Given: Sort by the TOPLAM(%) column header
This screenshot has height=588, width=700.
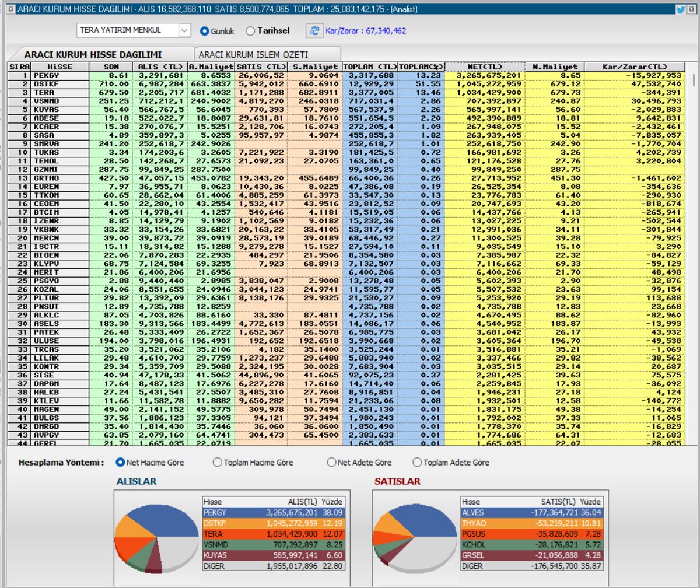Looking at the screenshot, I should pyautogui.click(x=421, y=67).
